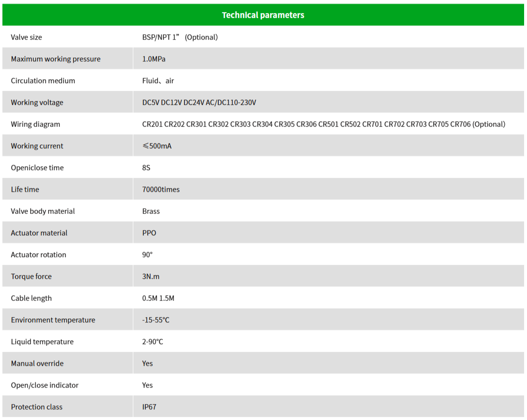Select the Maximum working pressure label

click(x=56, y=59)
